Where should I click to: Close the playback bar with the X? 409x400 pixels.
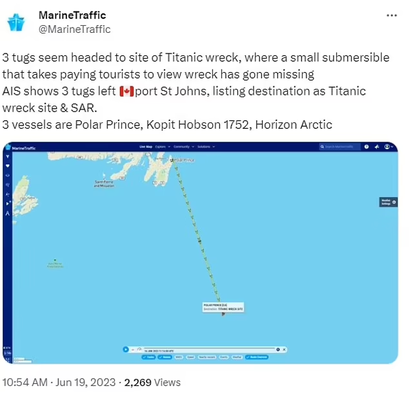[x=284, y=349]
